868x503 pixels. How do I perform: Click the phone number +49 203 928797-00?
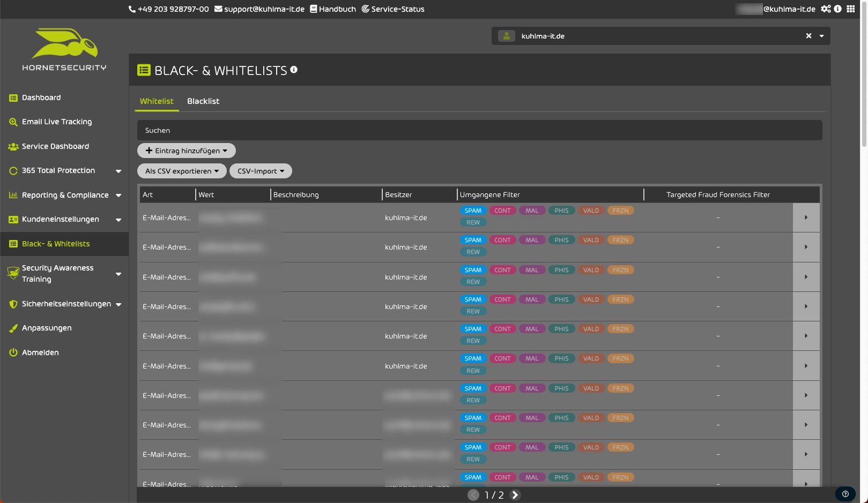pyautogui.click(x=173, y=9)
